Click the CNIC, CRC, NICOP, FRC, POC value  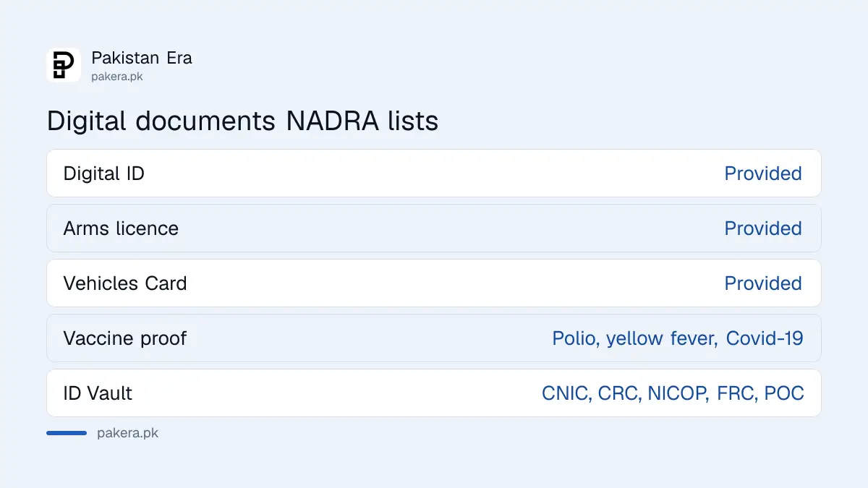673,393
